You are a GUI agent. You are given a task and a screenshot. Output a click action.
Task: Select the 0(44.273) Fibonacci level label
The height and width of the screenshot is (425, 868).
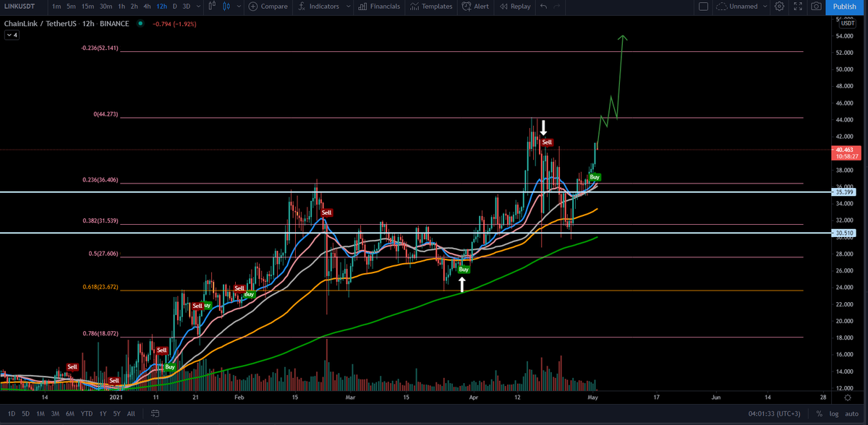coord(106,114)
